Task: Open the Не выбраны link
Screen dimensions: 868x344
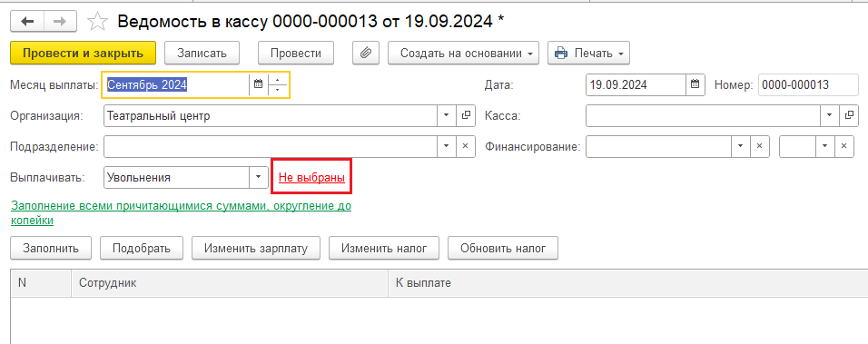Action: click(x=311, y=178)
